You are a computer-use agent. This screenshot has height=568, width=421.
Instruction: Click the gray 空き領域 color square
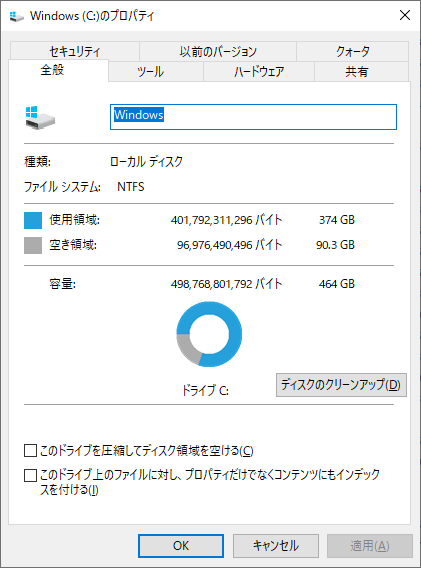pos(33,245)
